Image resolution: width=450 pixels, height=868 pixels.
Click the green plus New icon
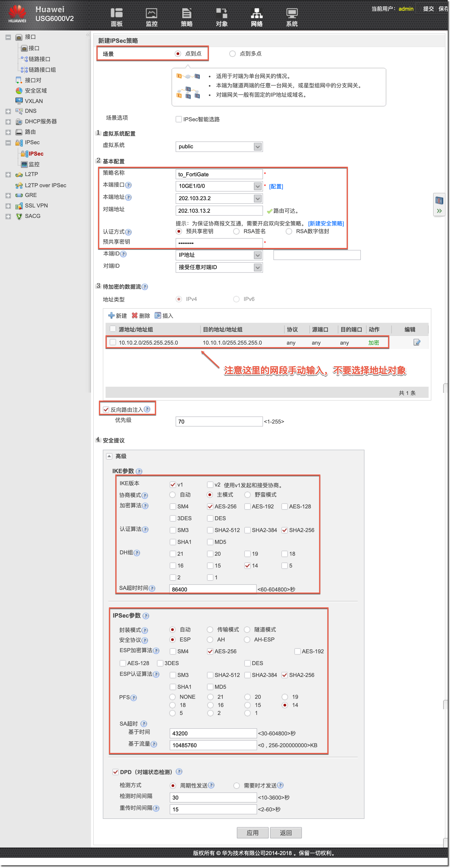coord(111,315)
